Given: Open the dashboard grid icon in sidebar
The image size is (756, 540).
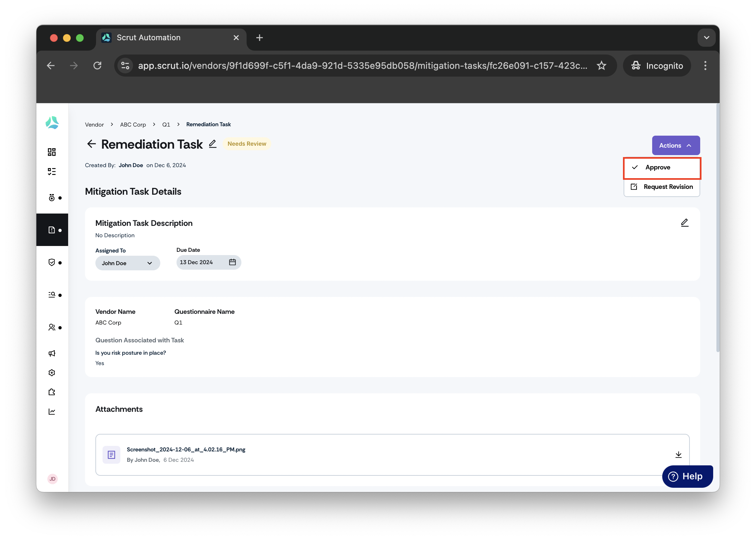Looking at the screenshot, I should pos(52,152).
